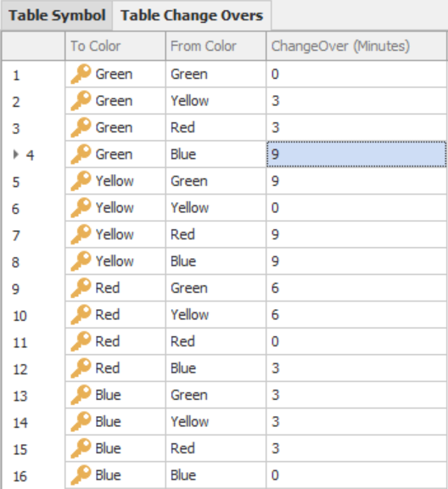
Task: Select row header number 16
Action: point(20,476)
